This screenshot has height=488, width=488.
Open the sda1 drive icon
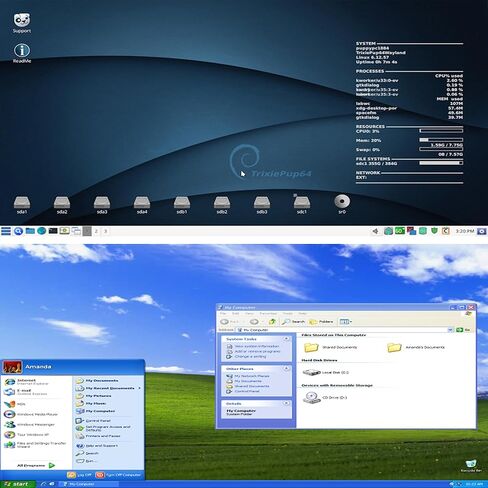coord(22,205)
